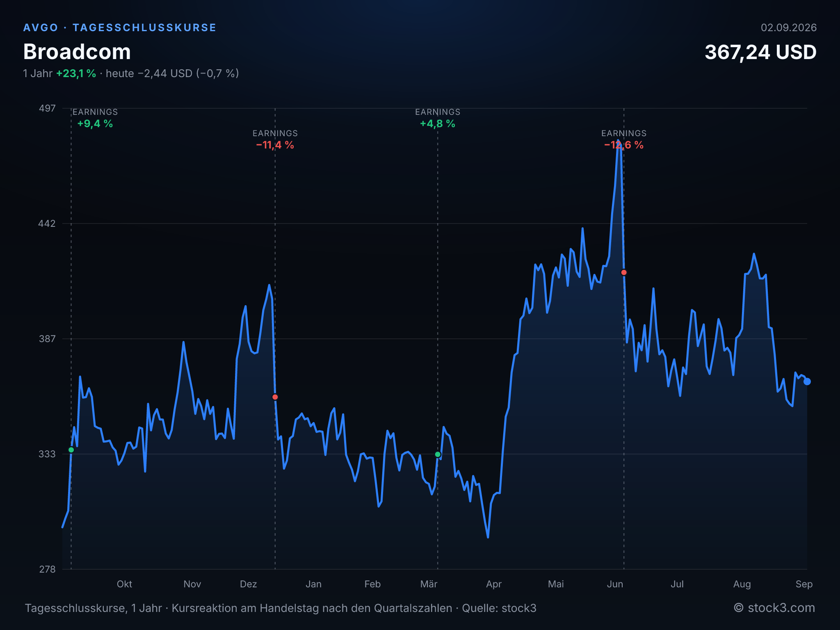Click the "387" y-axis label

click(x=47, y=339)
